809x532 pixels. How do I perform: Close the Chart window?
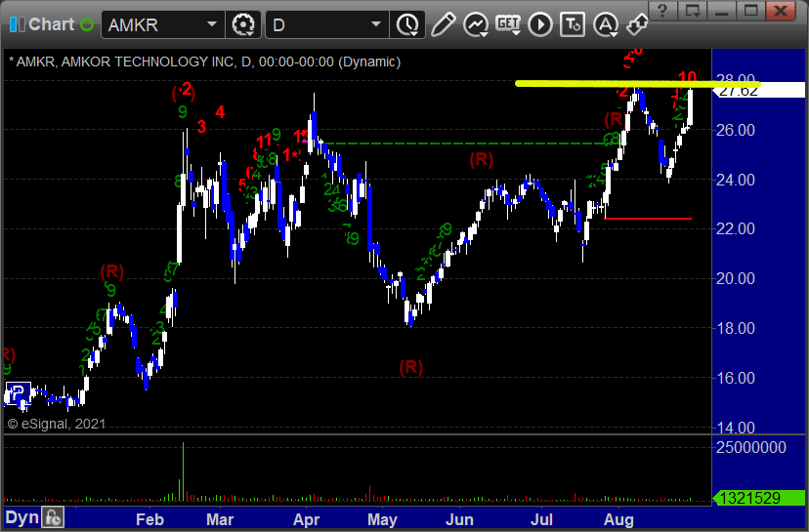781,11
